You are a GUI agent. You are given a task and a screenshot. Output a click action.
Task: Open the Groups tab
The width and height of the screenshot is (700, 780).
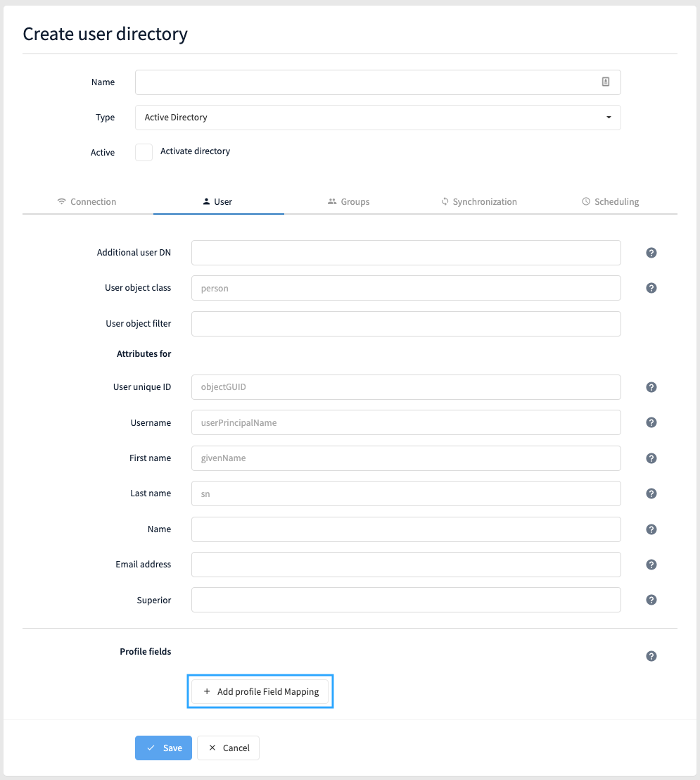[348, 201]
